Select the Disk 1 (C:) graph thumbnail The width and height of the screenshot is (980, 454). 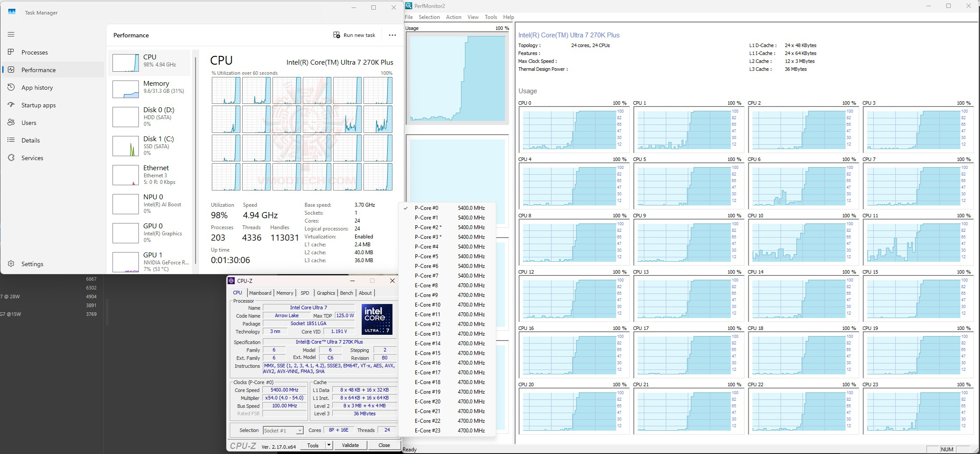[126, 146]
